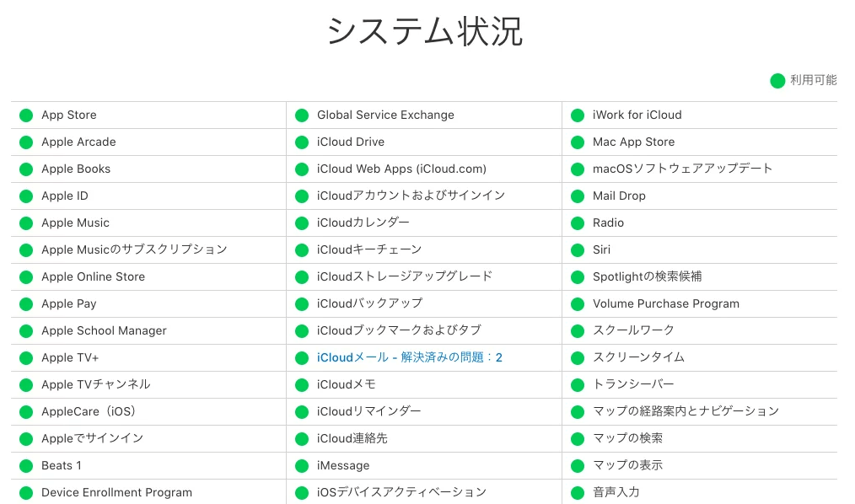Click the Apple Online Store label

pyautogui.click(x=94, y=276)
